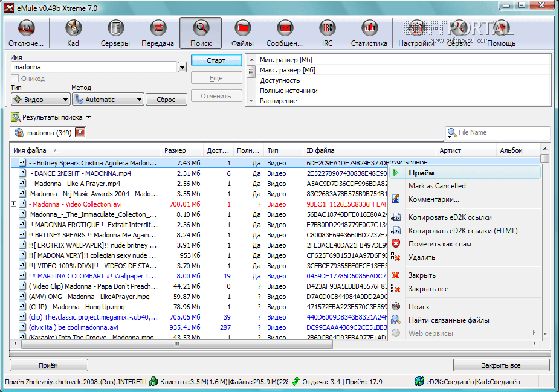Choose Mark as Cancelled in context menu
The height and width of the screenshot is (392, 559).
tap(465, 186)
